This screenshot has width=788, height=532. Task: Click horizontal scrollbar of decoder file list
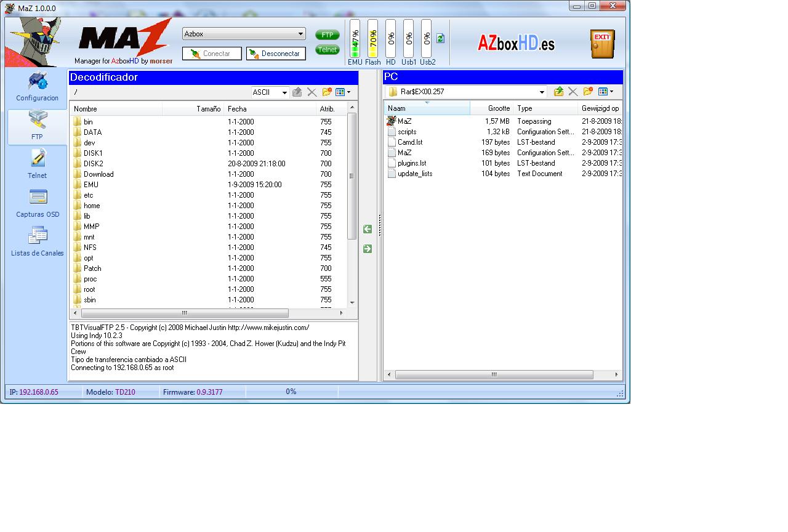coord(185,313)
